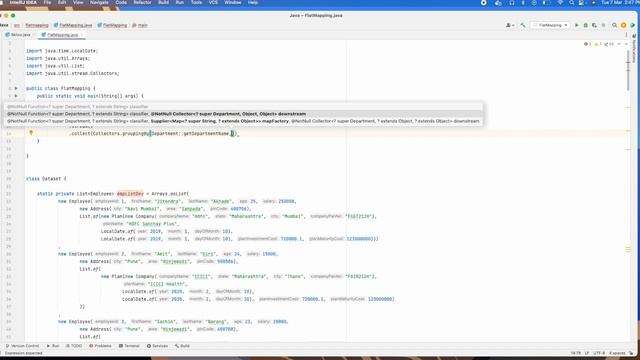The width and height of the screenshot is (640, 360).
Task: Select the FlatMapping.java editor tab
Action: [62, 35]
